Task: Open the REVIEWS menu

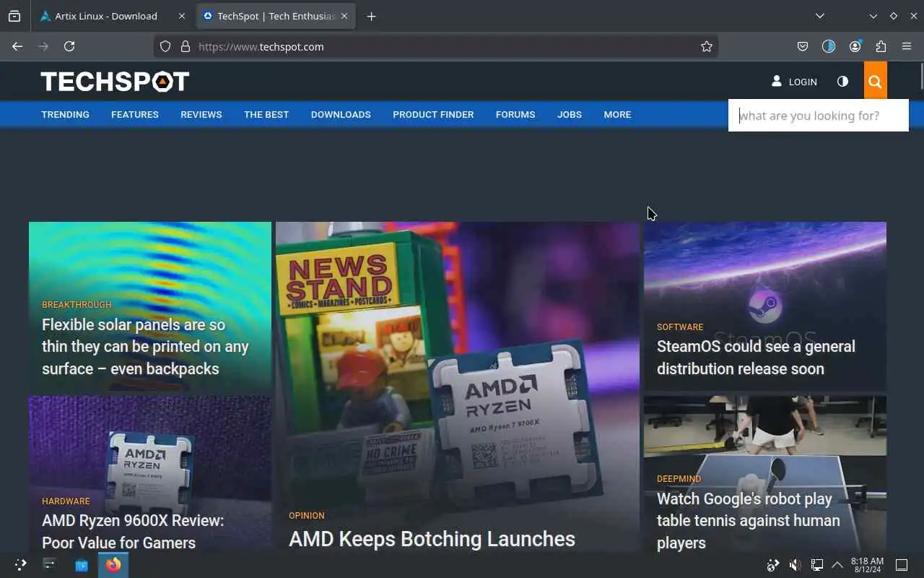Action: click(x=201, y=114)
